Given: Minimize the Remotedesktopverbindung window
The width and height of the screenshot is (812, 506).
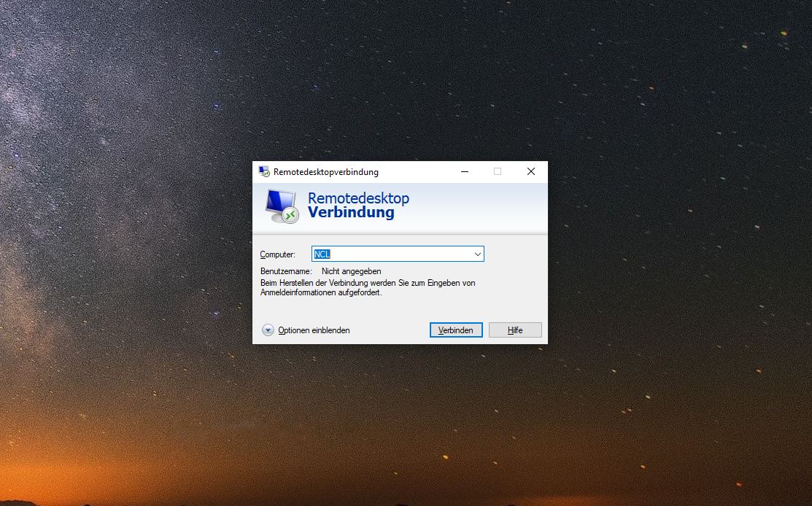Looking at the screenshot, I should (464, 172).
